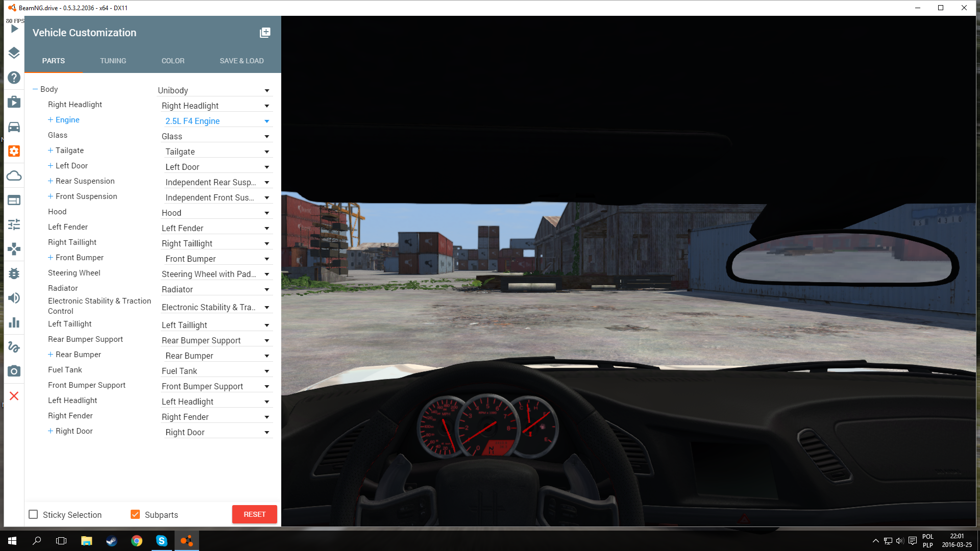Image resolution: width=980 pixels, height=551 pixels.
Task: Open Windows Start menu
Action: pos(12,541)
